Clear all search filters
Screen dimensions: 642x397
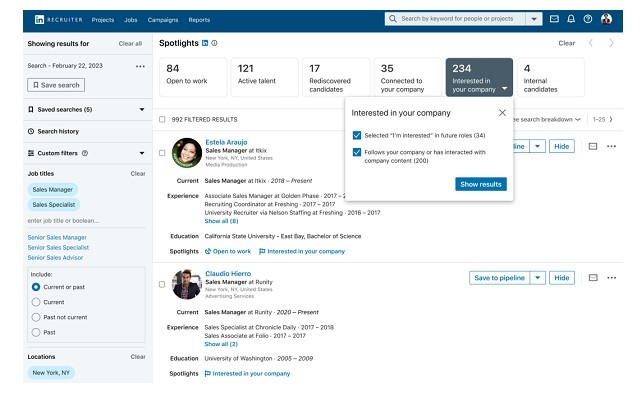tap(130, 43)
